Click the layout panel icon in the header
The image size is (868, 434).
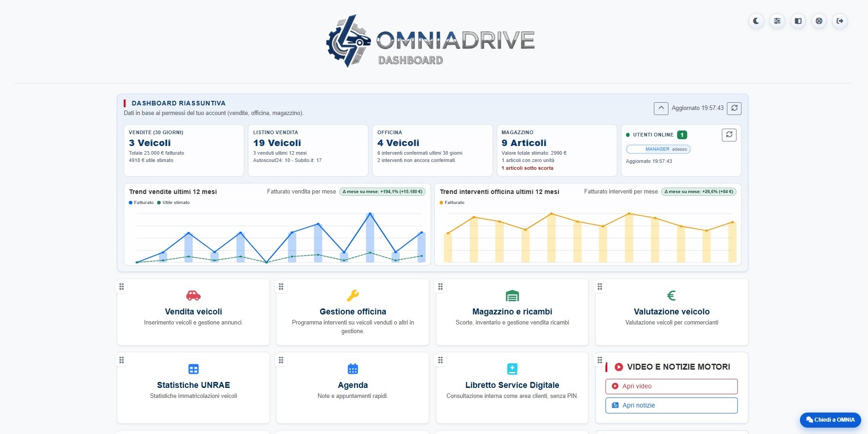click(x=798, y=21)
